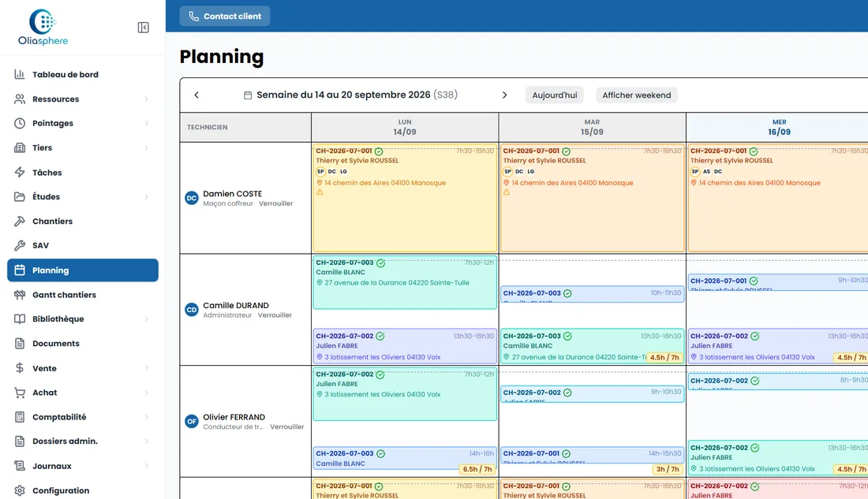Screen dimensions: 868x499
Task: Expand the Achat submenu chevron
Action: 147,393
